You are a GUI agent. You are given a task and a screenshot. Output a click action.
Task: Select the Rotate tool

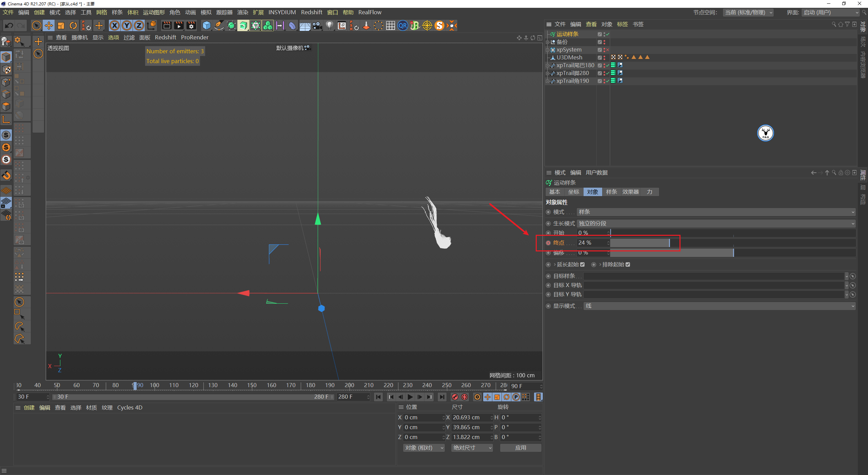73,26
